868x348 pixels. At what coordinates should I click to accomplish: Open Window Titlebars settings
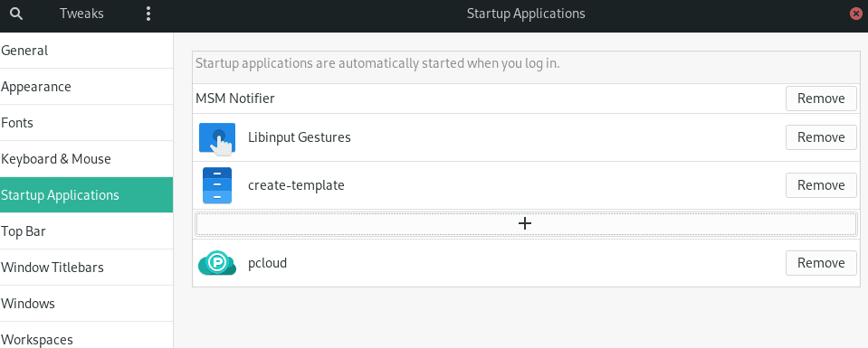[x=86, y=268]
